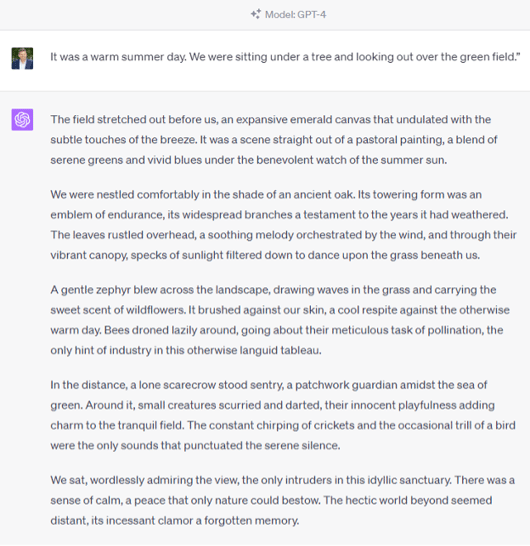Click the sparkle icon beside Model: GPT-4
The width and height of the screenshot is (530, 546).
(x=256, y=14)
